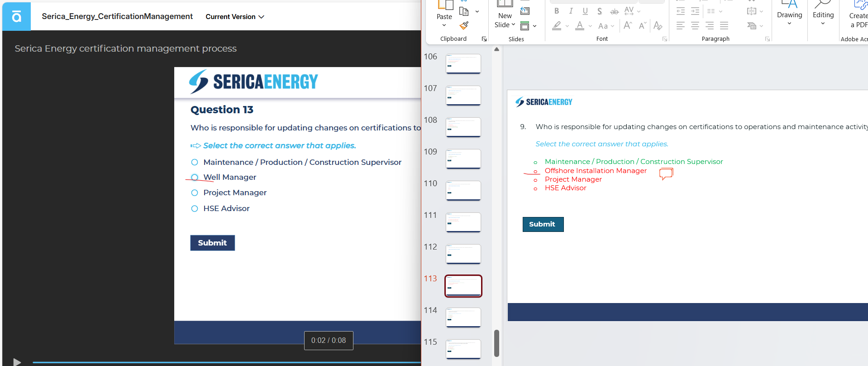Open the font color dropdown arrow
868x366 pixels.
(590, 26)
